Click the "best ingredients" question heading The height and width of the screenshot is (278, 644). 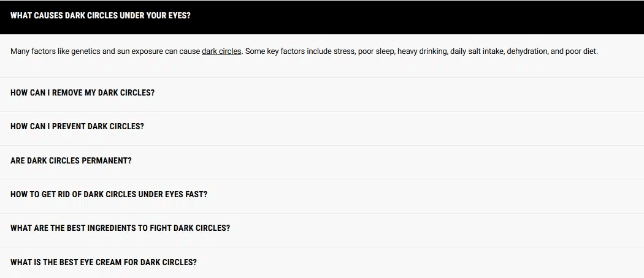coord(120,228)
